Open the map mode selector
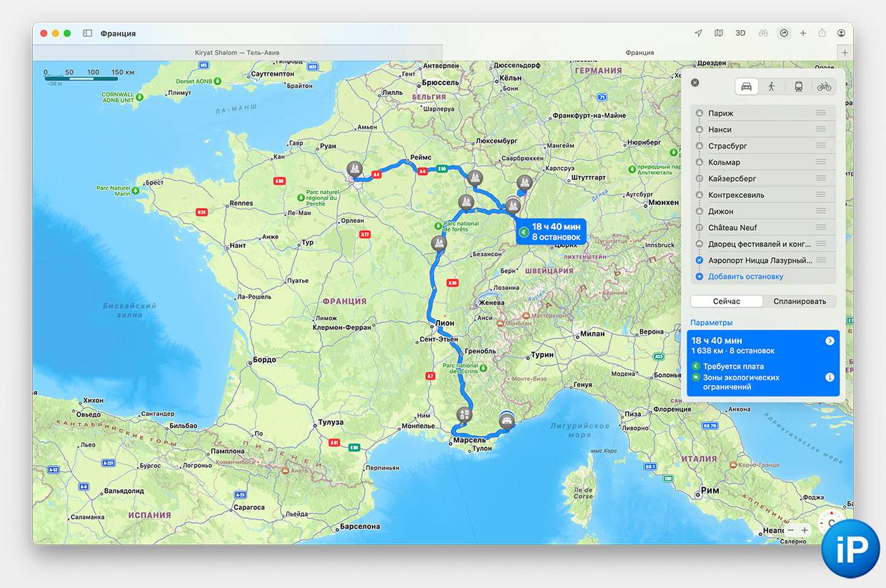Image resolution: width=886 pixels, height=588 pixels. tap(719, 33)
